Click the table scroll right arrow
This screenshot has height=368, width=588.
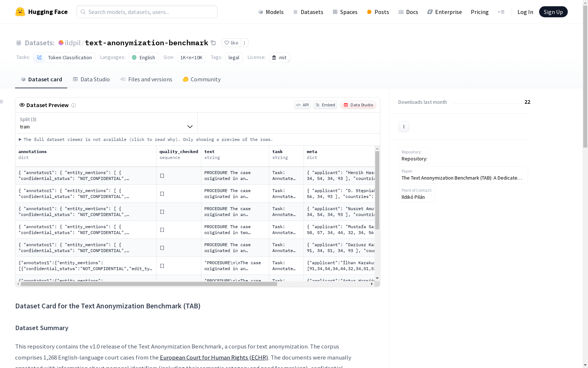372,284
